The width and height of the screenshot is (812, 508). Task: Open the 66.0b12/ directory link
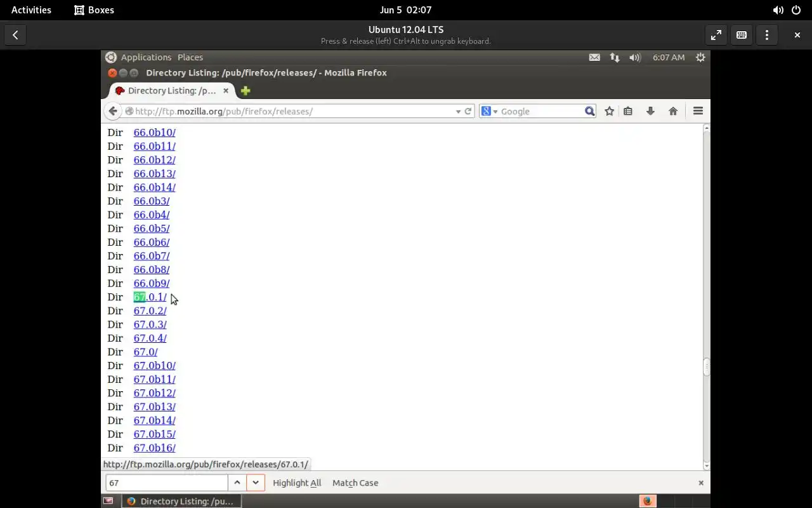point(154,160)
